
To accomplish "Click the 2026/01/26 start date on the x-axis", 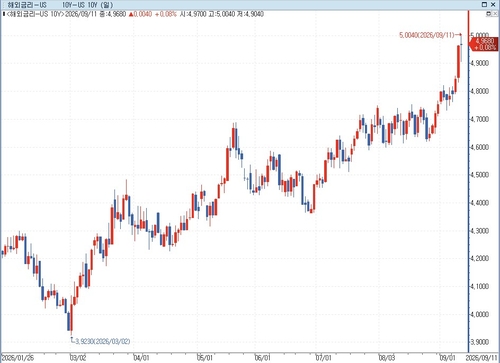I will tap(18, 358).
